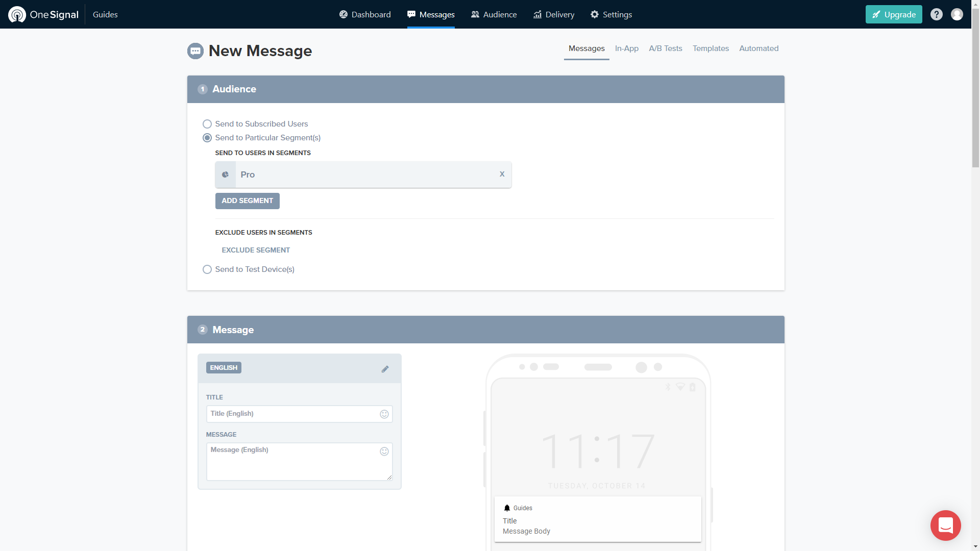Image resolution: width=980 pixels, height=551 pixels.
Task: Select Send to Subscribed Users radio
Action: [207, 124]
